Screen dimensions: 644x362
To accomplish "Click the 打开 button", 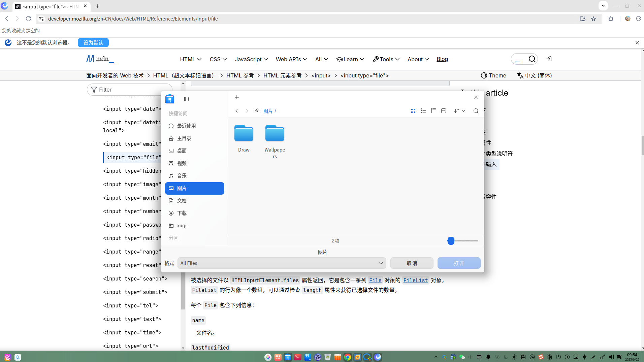I will coord(459,263).
